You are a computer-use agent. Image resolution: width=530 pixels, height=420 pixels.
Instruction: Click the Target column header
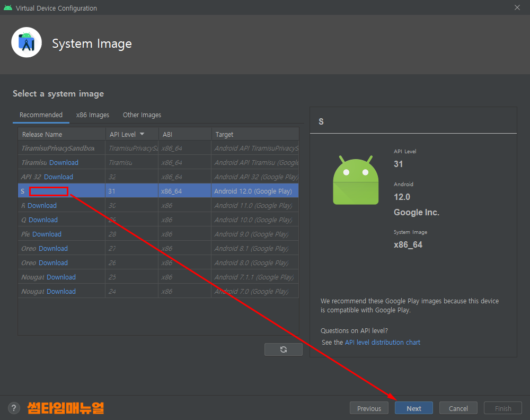click(255, 134)
